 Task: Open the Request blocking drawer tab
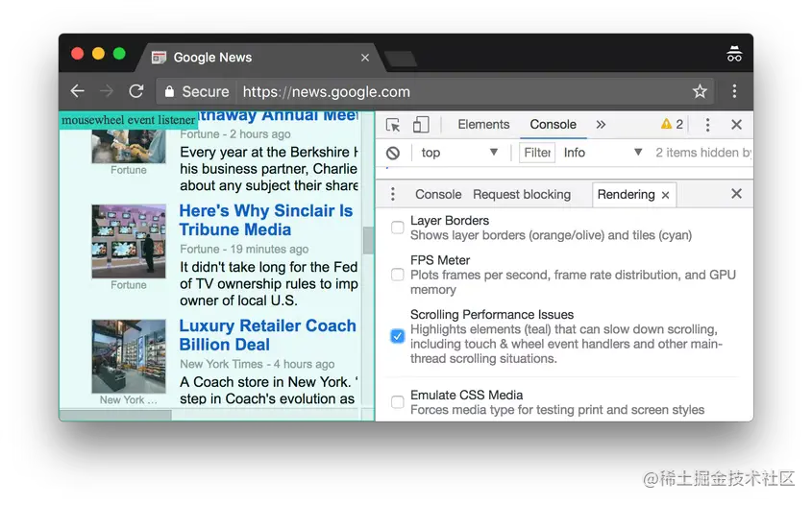[522, 195]
